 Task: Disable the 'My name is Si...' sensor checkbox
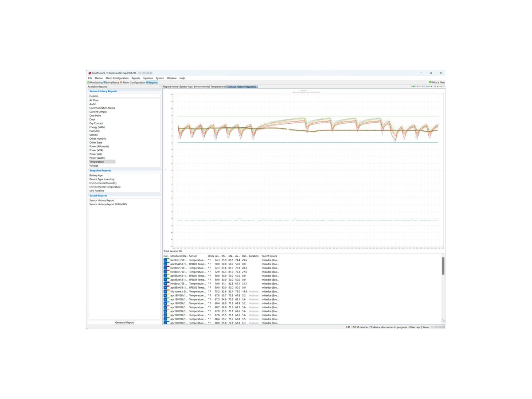click(166, 291)
